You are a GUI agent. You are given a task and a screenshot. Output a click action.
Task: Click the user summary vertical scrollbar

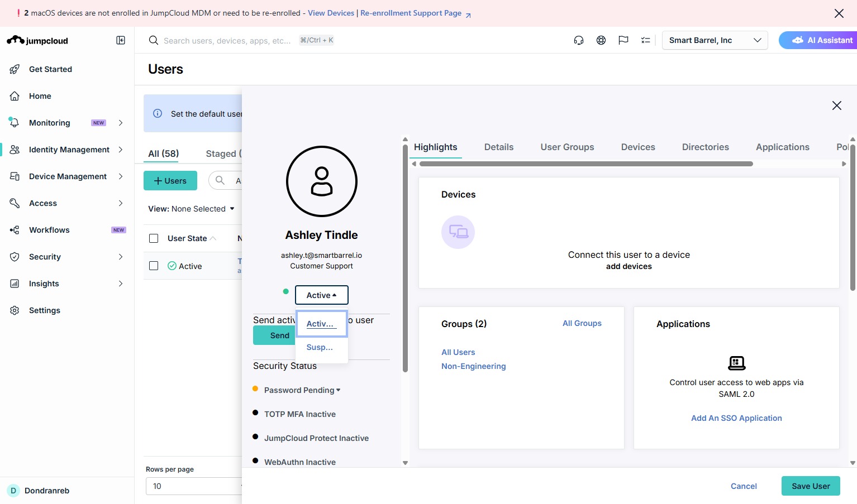tap(405, 258)
